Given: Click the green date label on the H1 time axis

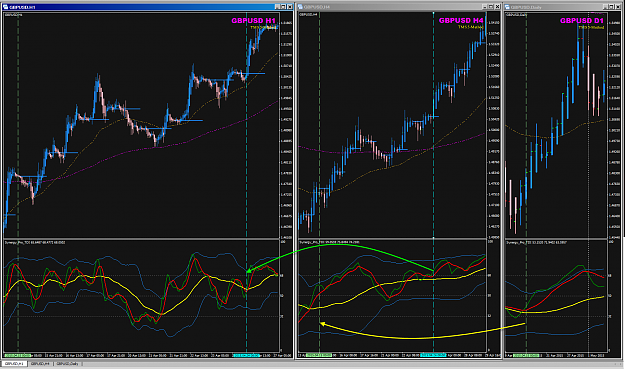Looking at the screenshot, I should coord(17,355).
